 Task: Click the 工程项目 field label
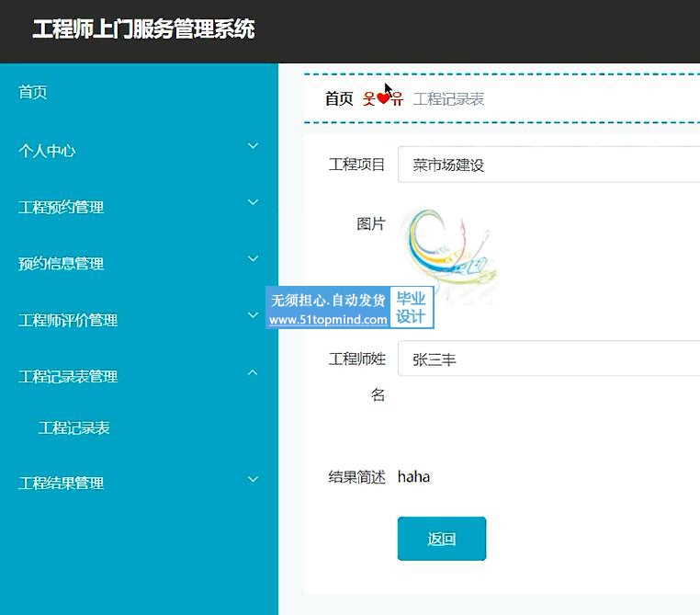click(356, 165)
